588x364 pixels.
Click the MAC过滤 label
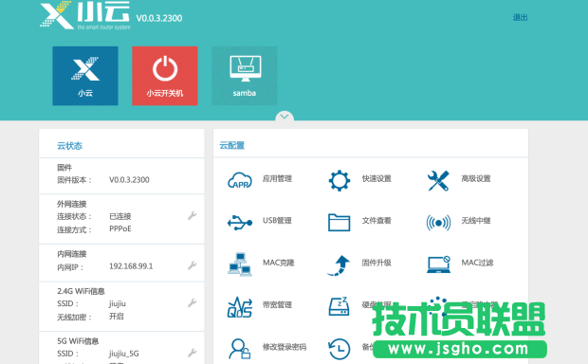pos(477,263)
